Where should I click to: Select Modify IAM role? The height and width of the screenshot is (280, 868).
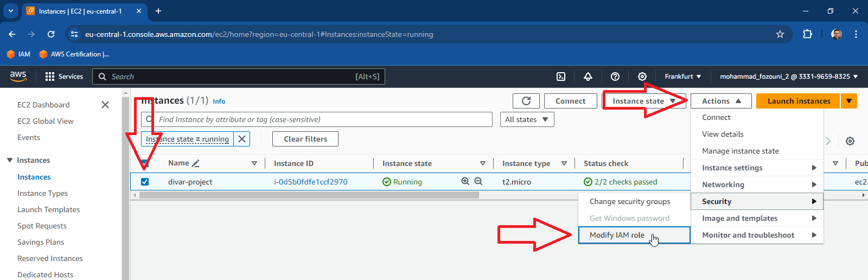[x=634, y=235]
